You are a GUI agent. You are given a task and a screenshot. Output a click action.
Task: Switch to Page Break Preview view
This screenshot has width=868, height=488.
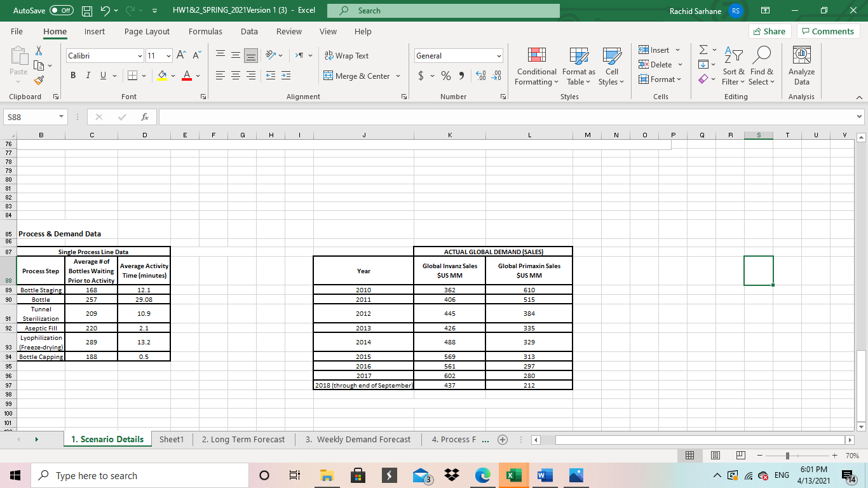tap(740, 456)
